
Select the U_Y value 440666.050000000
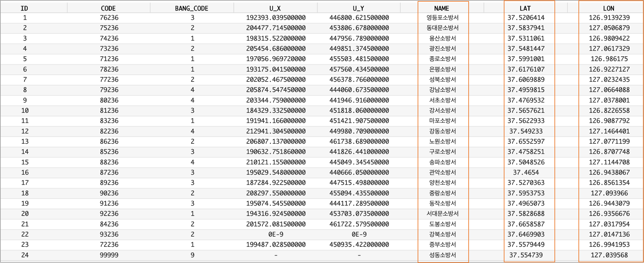[x=359, y=172]
